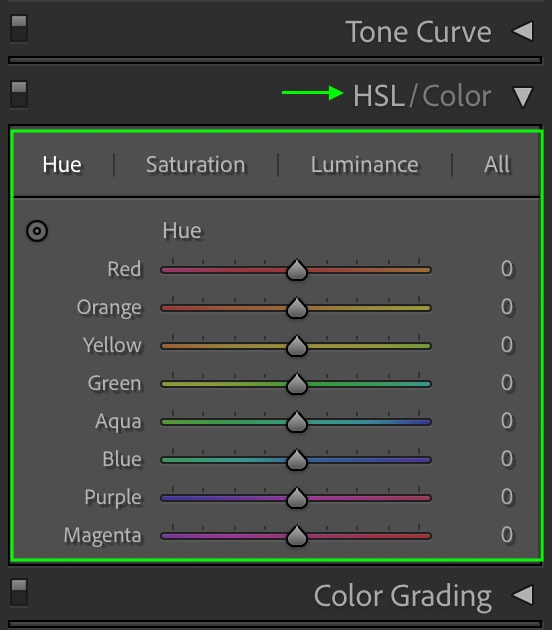Click the Red hue slider handle
Screen dimensions: 552x630
click(x=297, y=270)
